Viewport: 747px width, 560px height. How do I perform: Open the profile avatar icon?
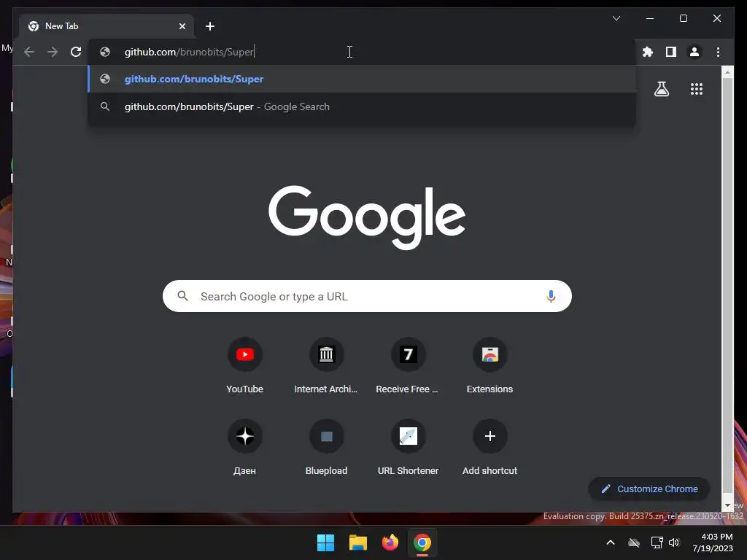click(x=694, y=52)
